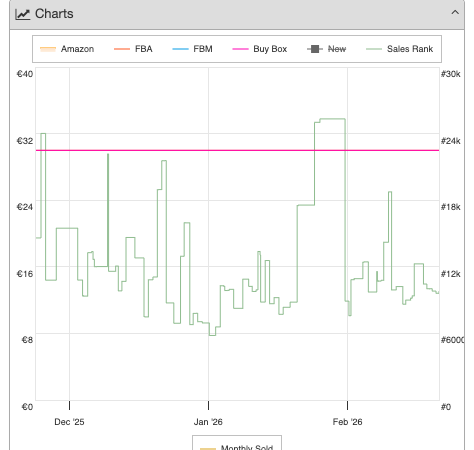Click the FBA orange-red legend line
474x450 pixels.
tap(122, 49)
